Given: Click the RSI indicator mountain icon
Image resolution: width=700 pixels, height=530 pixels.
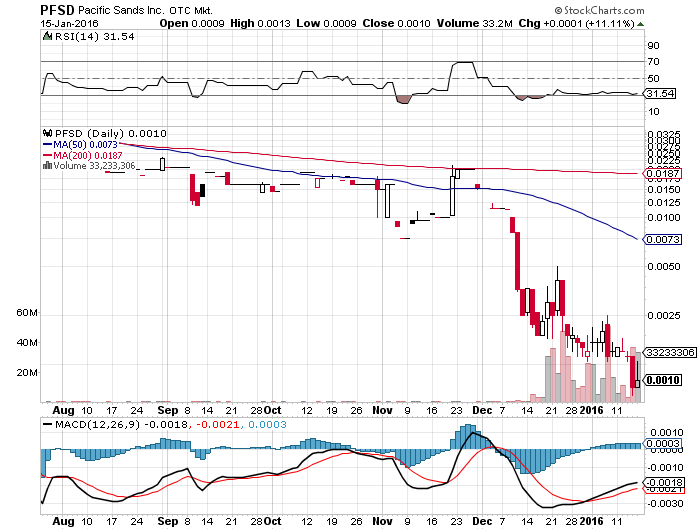Looking at the screenshot, I should coord(47,36).
